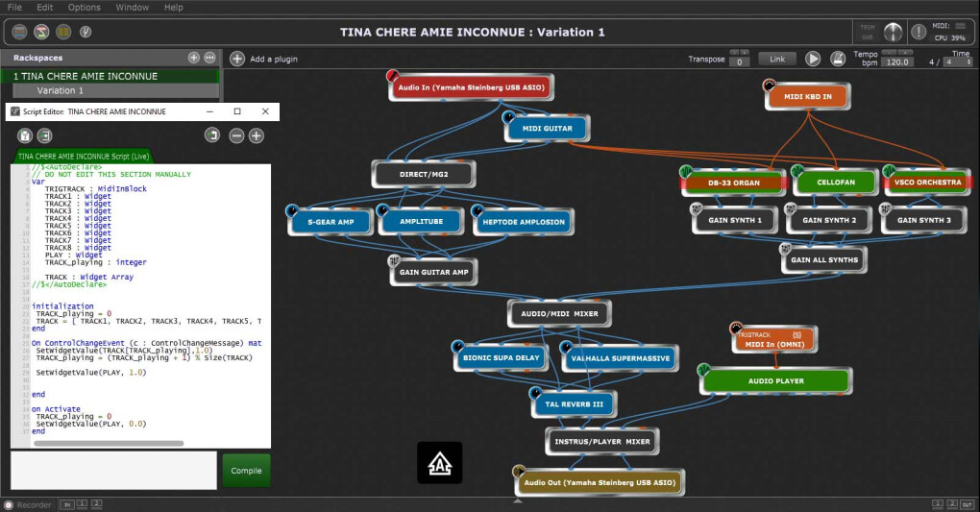
Task: Click the Audio In block microphone icon
Action: (x=393, y=76)
